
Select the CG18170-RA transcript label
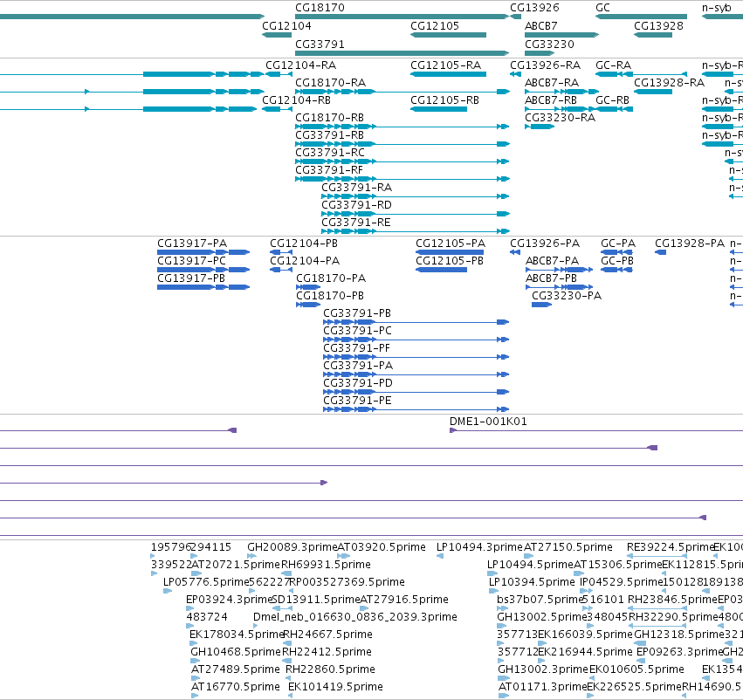pos(331,83)
